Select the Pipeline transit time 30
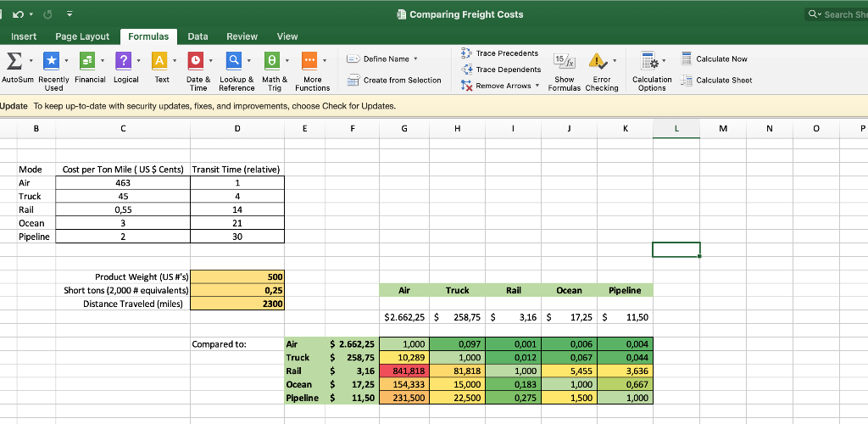The width and height of the screenshot is (868, 424). [x=237, y=237]
